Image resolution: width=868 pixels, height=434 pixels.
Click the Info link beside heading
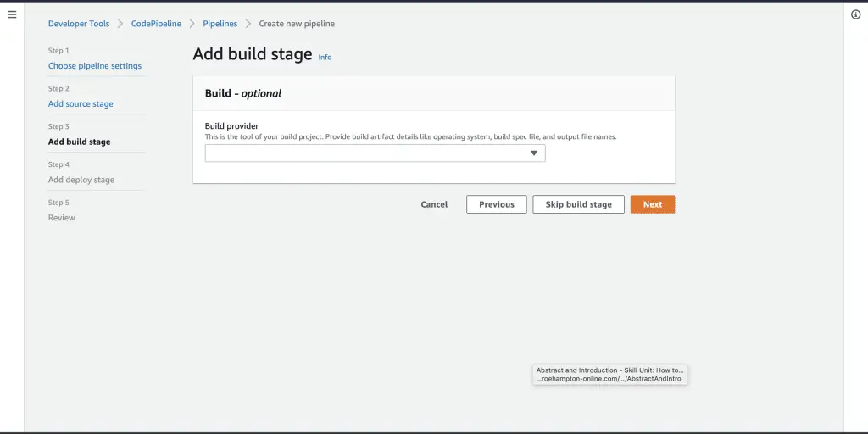point(325,57)
